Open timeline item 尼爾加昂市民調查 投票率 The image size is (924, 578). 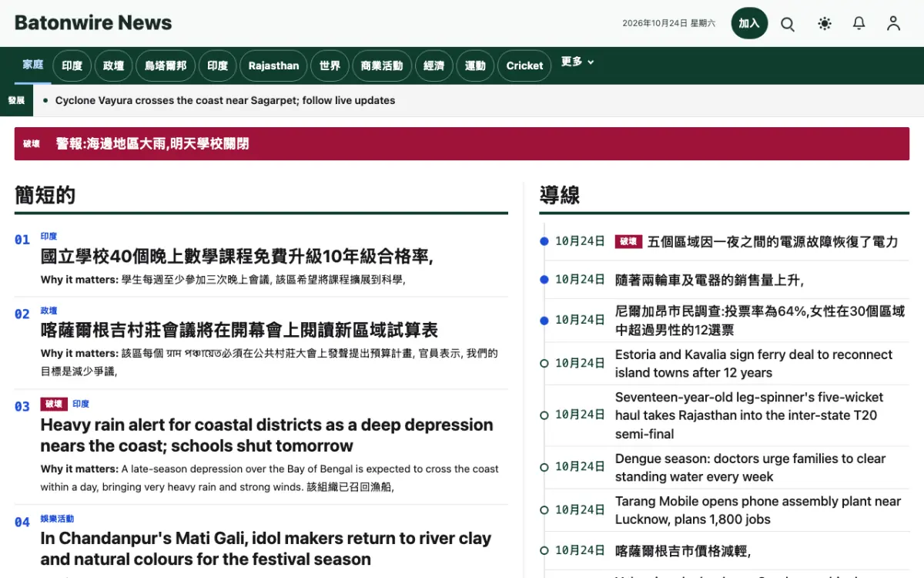pos(760,321)
